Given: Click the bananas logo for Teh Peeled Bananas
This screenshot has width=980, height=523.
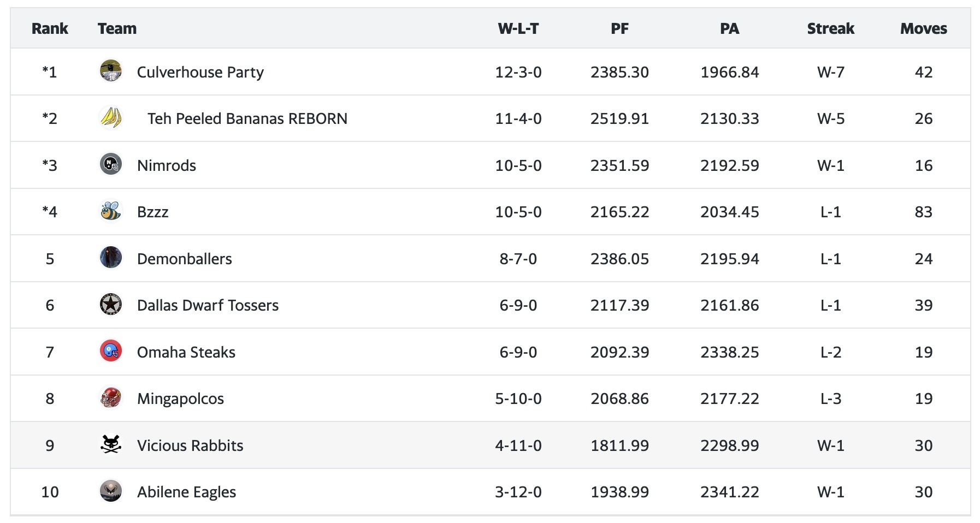Looking at the screenshot, I should [x=110, y=118].
